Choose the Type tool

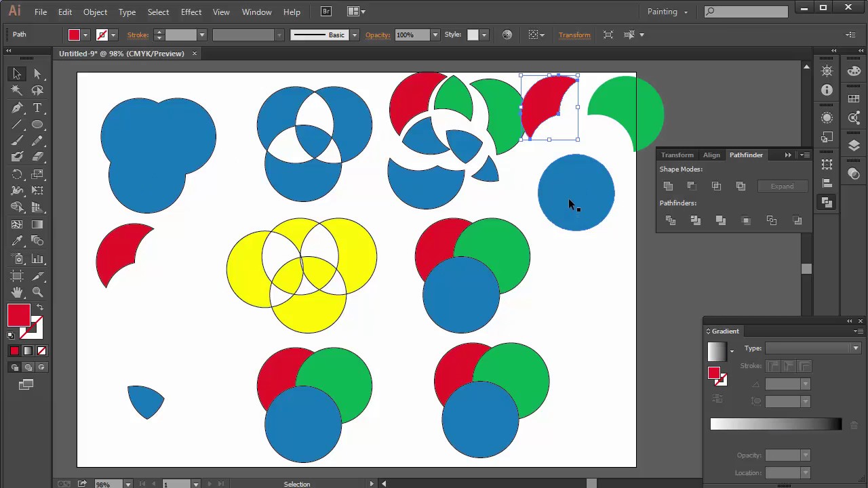[x=37, y=108]
